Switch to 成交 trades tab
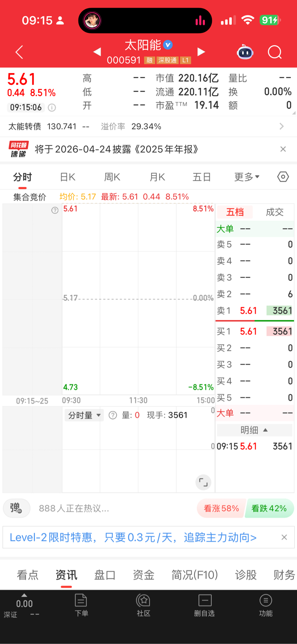 [275, 212]
